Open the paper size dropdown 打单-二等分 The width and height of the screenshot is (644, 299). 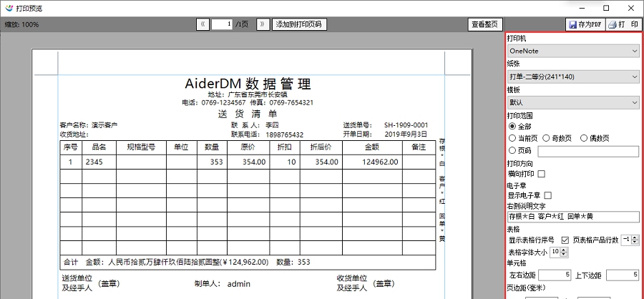click(x=573, y=77)
